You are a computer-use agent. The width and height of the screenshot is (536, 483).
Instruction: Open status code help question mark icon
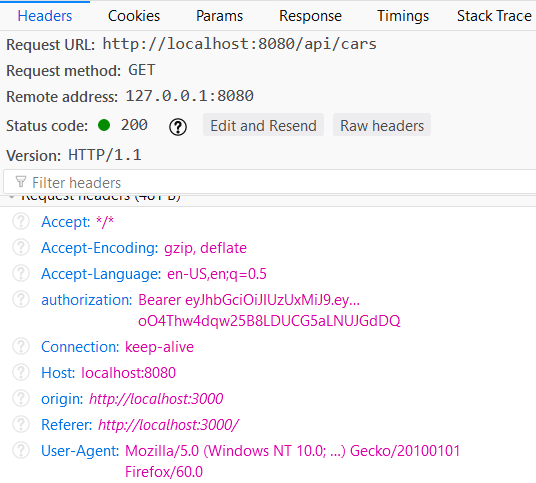[178, 127]
